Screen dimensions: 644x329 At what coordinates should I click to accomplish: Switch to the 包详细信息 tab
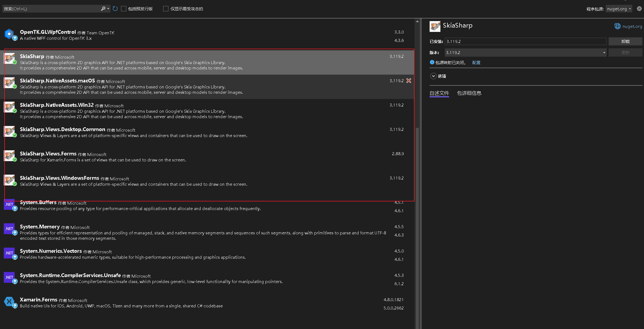point(469,93)
